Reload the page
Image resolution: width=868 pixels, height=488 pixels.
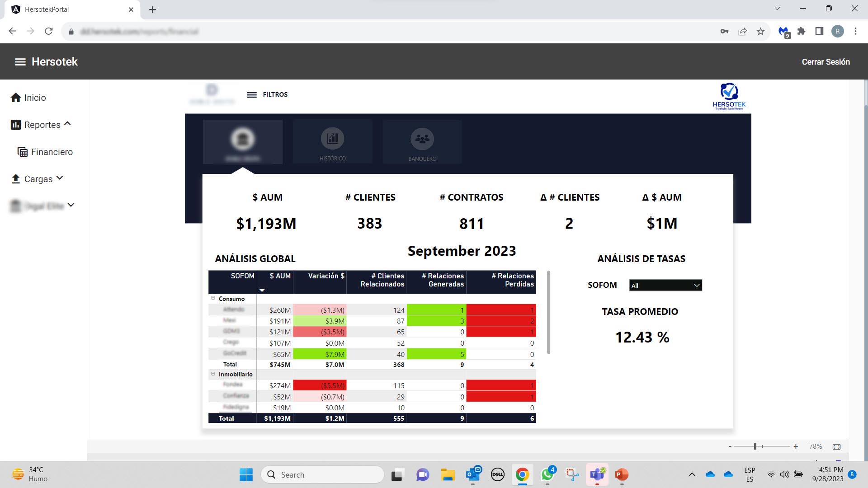point(49,31)
